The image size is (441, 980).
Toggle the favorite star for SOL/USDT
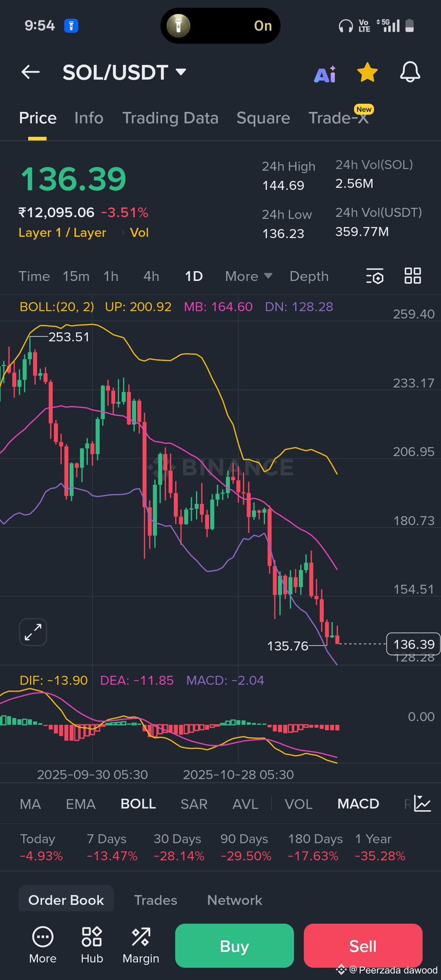(367, 72)
